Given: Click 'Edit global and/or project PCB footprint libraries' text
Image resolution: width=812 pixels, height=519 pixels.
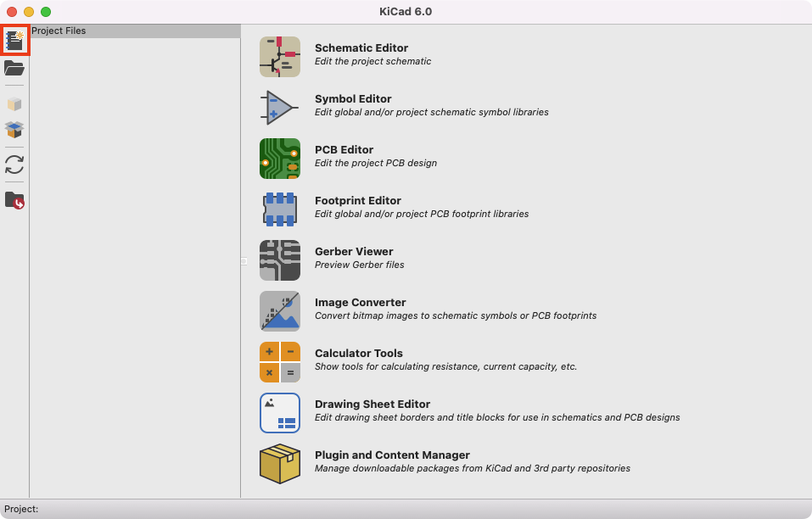Looking at the screenshot, I should click(422, 214).
